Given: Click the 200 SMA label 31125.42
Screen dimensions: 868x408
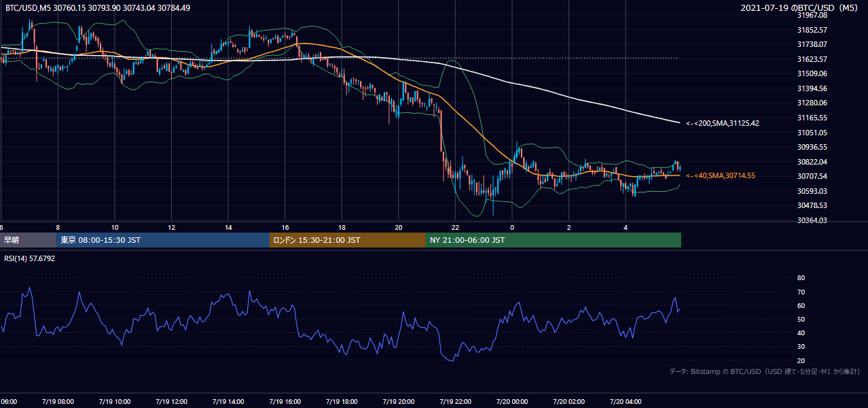Looking at the screenshot, I should click(722, 123).
